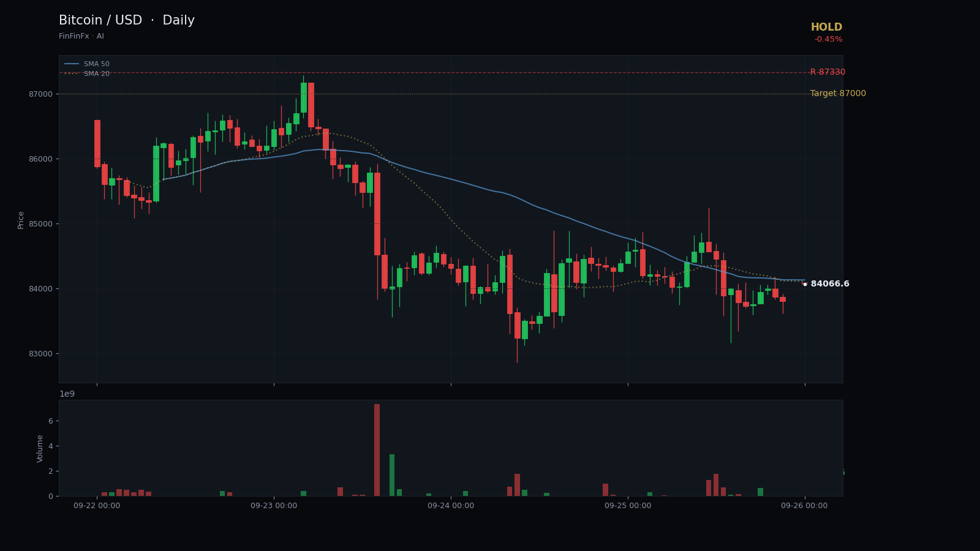Click the -0.45% change value
The width and height of the screenshot is (980, 551).
pos(828,40)
